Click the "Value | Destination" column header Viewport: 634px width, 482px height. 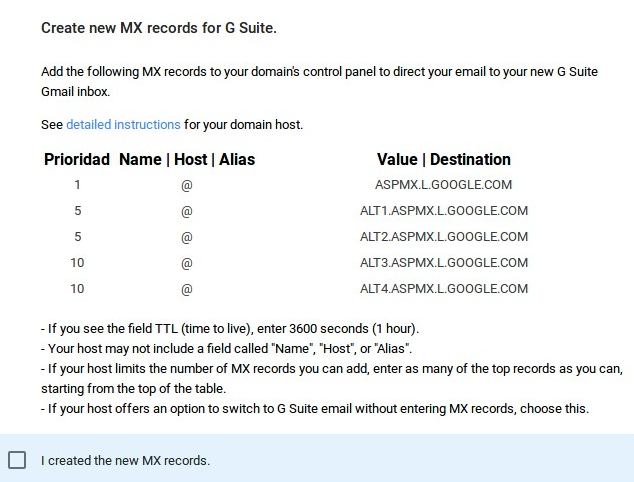[444, 160]
